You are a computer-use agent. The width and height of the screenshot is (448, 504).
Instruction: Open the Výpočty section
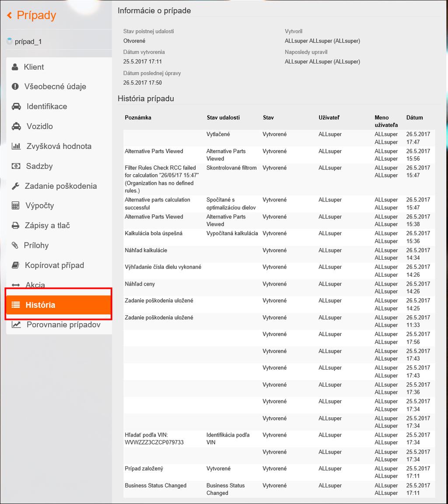40,206
